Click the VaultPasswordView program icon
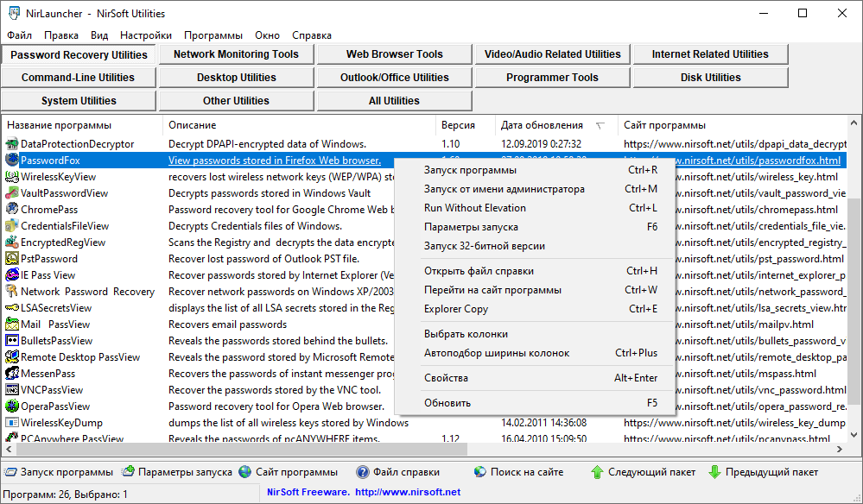Image resolution: width=863 pixels, height=504 pixels. 11,193
